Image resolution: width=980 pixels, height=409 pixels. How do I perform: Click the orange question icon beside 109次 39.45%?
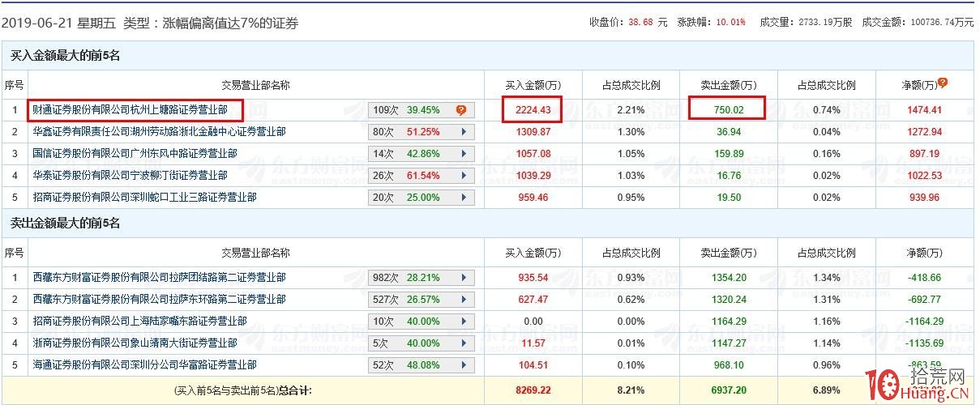click(x=460, y=110)
